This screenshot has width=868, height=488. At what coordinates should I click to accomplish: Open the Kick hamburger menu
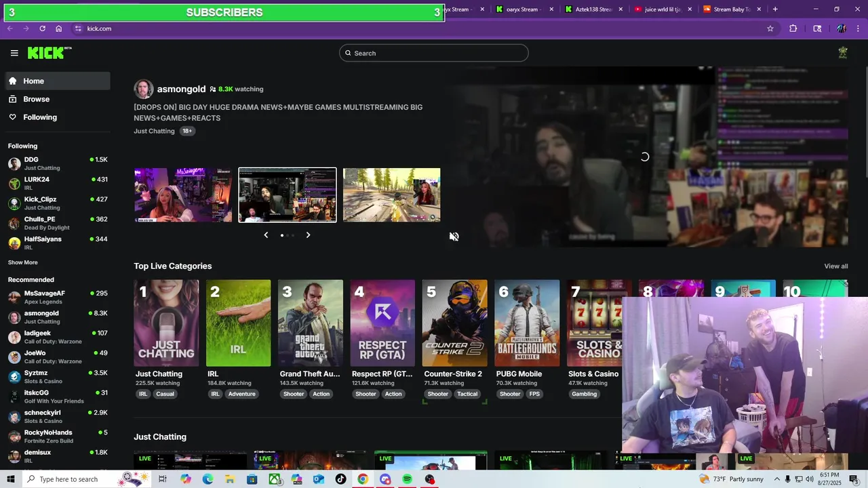[x=14, y=53]
